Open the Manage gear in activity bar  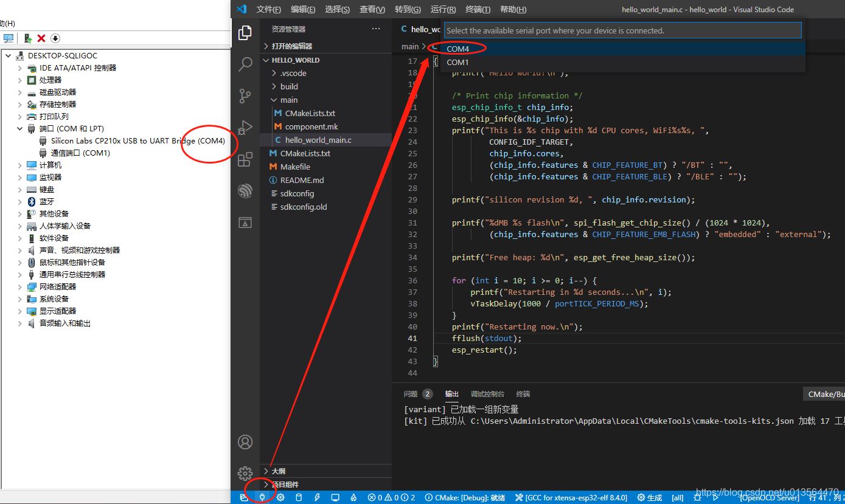click(x=245, y=473)
